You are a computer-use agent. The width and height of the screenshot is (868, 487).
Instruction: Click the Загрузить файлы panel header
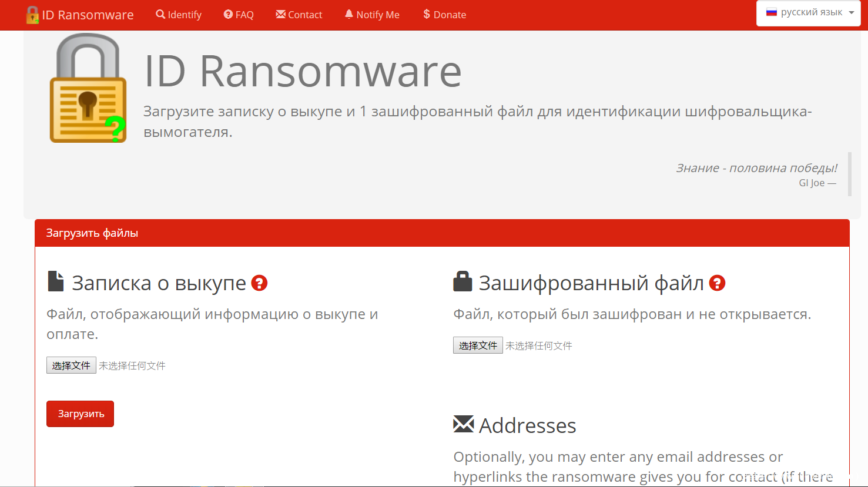442,233
